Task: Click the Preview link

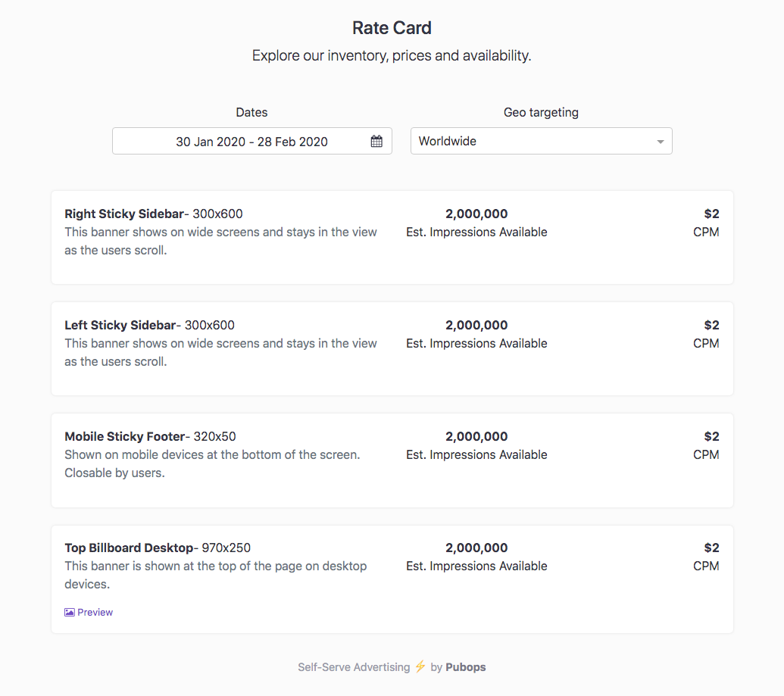Action: [x=95, y=612]
